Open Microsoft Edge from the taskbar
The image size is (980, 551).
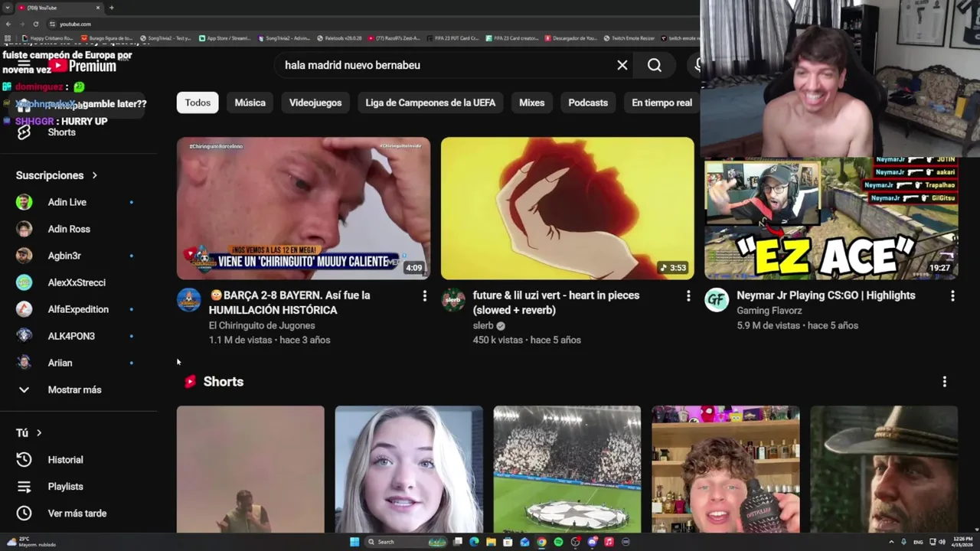pos(474,542)
